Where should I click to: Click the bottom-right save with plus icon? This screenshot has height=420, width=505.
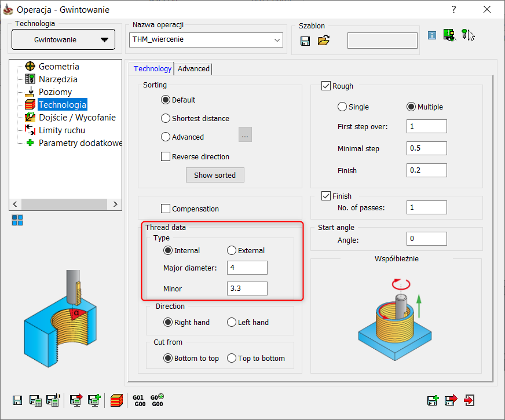433,400
